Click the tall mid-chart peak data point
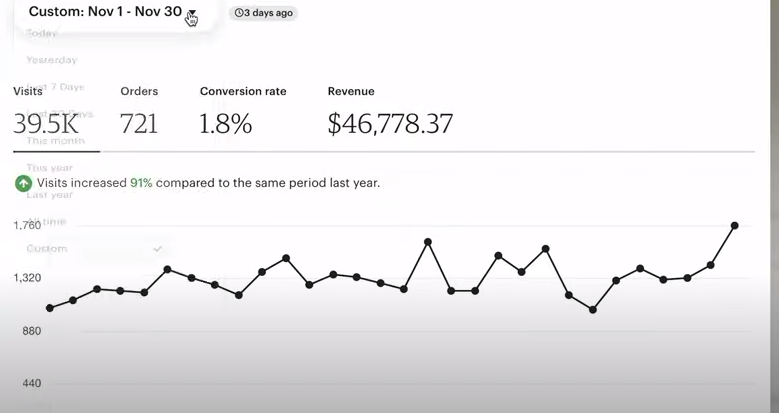 point(428,242)
